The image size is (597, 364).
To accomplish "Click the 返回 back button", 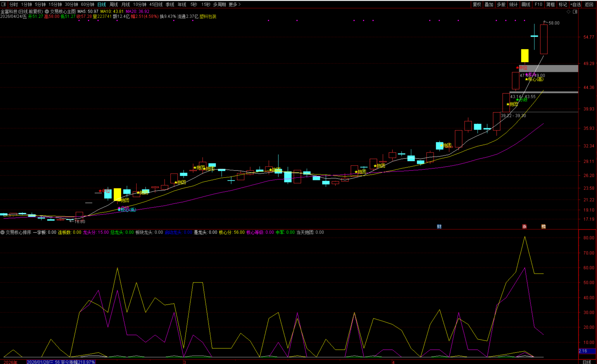I will pos(589,4).
